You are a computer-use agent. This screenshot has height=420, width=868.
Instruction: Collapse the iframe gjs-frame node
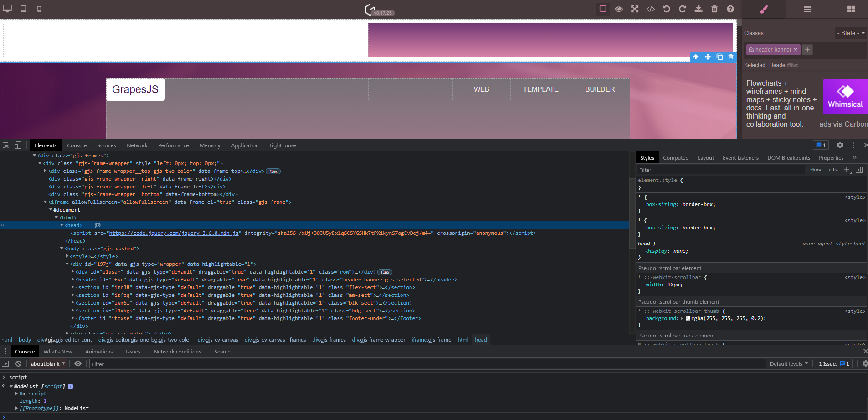[x=45, y=202]
